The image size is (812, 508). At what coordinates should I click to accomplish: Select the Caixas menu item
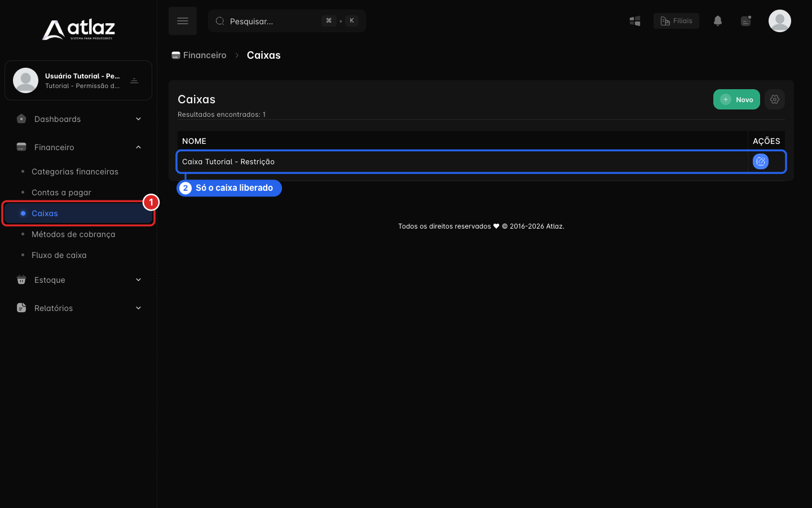78,213
